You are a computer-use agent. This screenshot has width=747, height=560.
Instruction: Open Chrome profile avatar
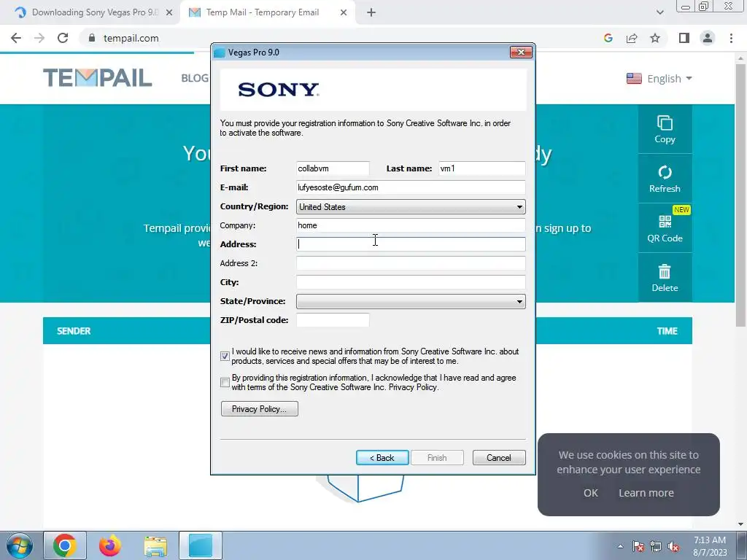pyautogui.click(x=708, y=38)
